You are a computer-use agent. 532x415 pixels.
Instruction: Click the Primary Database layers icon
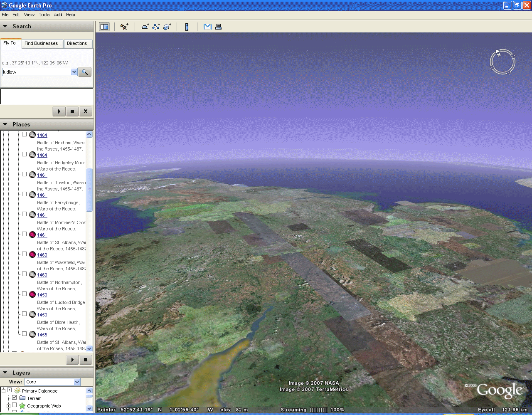pyautogui.click(x=17, y=390)
